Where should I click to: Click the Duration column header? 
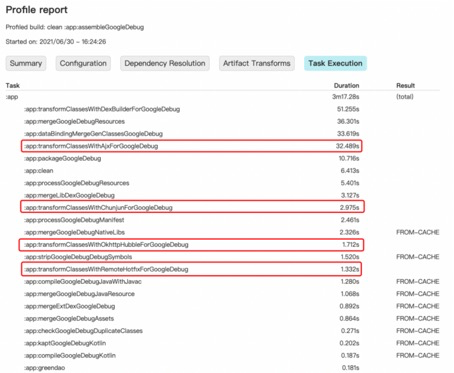pos(346,86)
